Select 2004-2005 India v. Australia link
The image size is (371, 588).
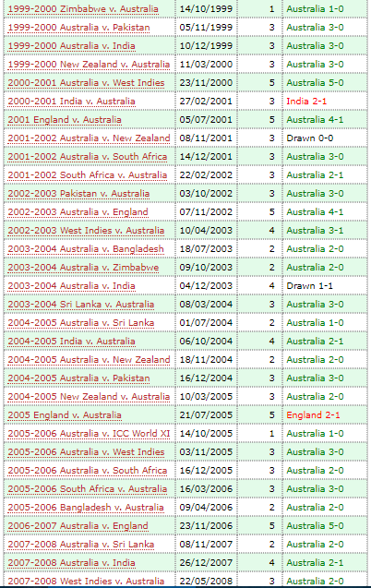coord(71,342)
